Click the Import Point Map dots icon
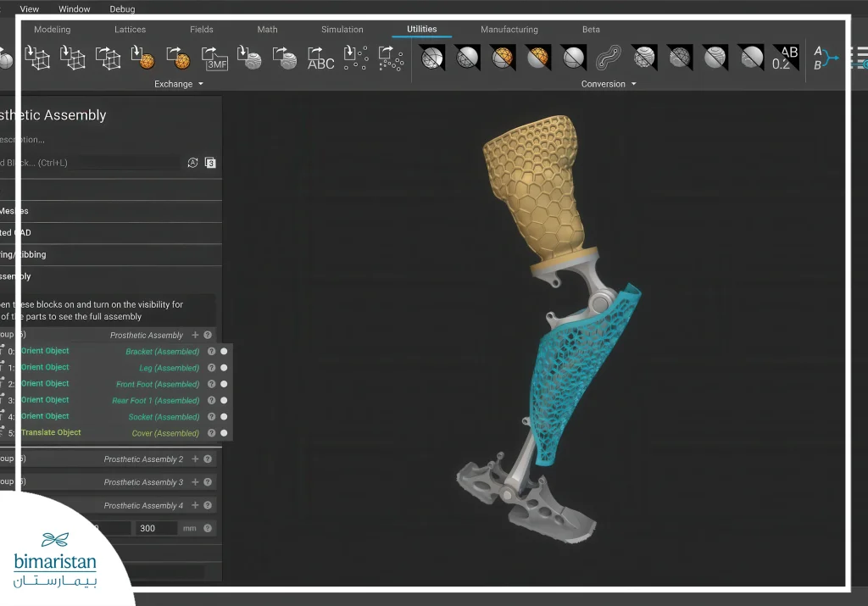This screenshot has width=868, height=606. point(356,58)
